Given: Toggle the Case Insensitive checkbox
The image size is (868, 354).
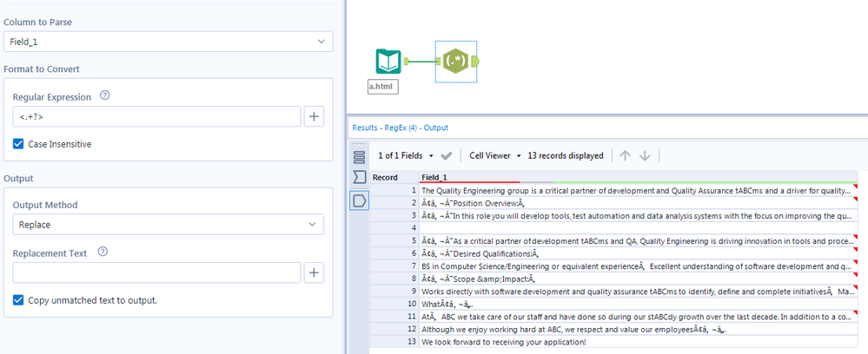Looking at the screenshot, I should coord(17,144).
